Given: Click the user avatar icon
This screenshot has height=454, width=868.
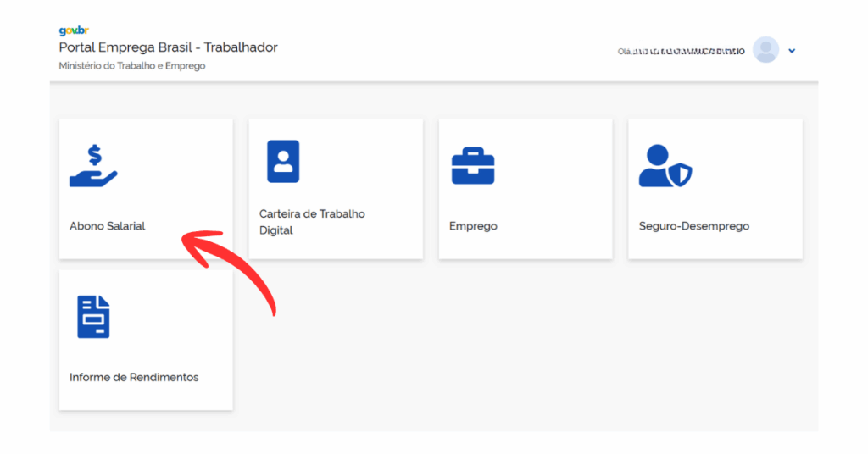Looking at the screenshot, I should pos(765,50).
